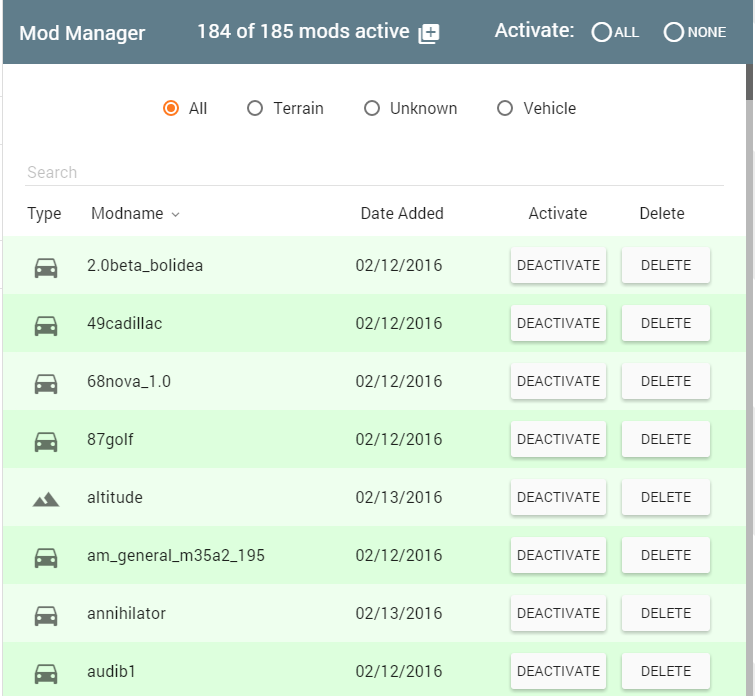Click the car icon for am_general_m35a2_195
Screen dimensions: 755x696
pos(46,557)
